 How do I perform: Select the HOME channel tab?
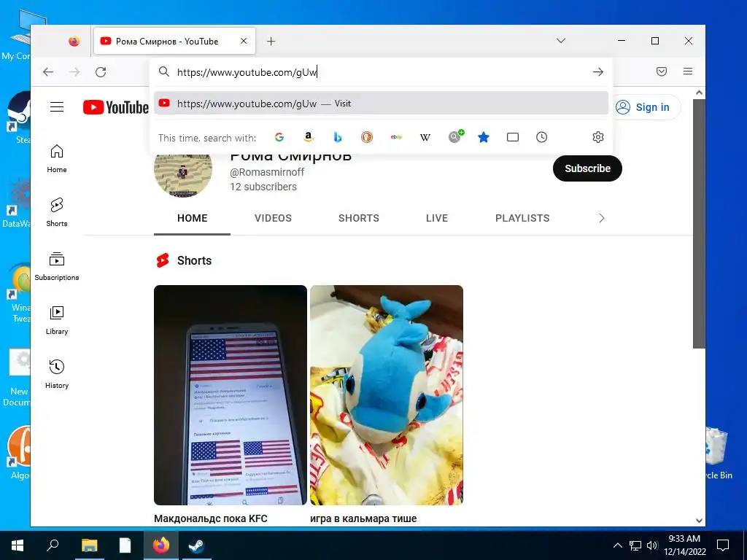192,218
